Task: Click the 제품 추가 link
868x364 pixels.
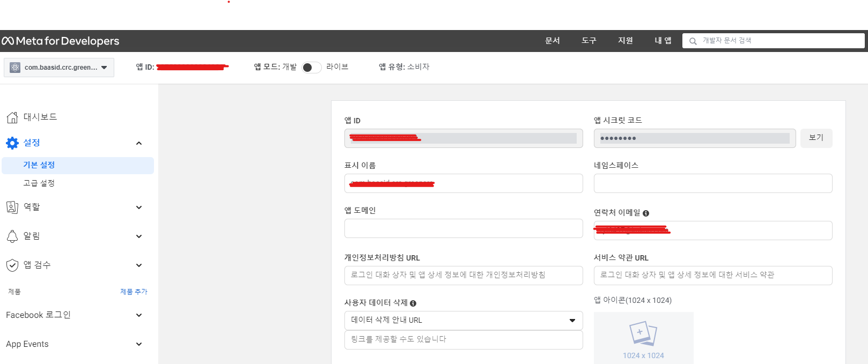Action: (134, 292)
